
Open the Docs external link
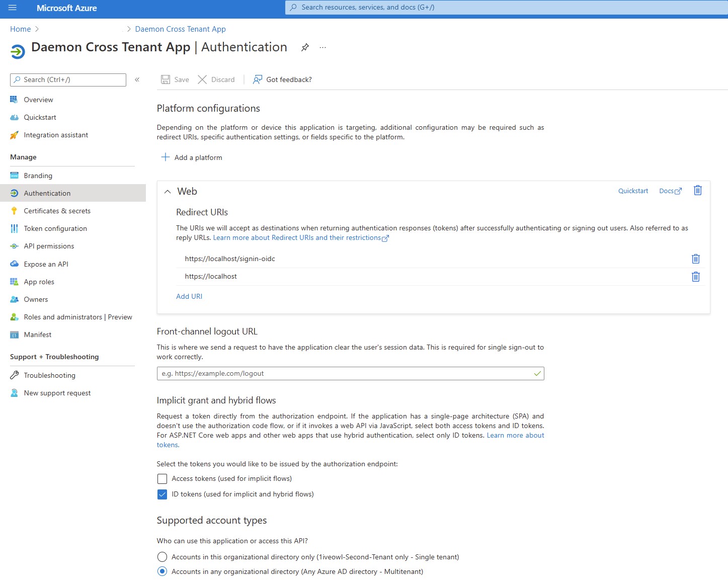670,191
